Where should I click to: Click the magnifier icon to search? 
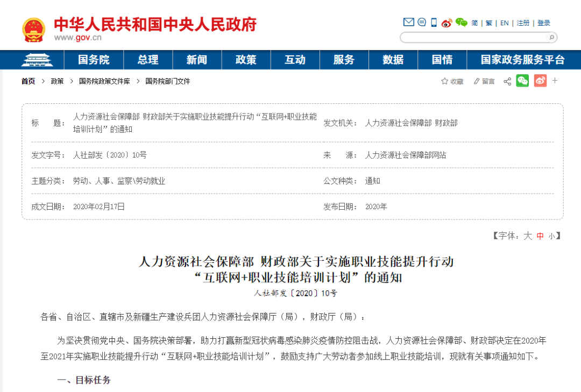[551, 37]
